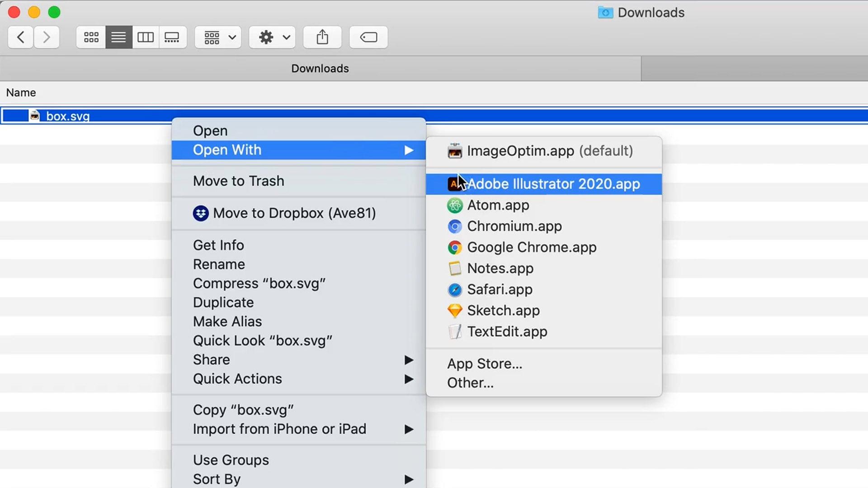Click the Edit Tags toolbar icon
The height and width of the screenshot is (488, 868).
368,37
